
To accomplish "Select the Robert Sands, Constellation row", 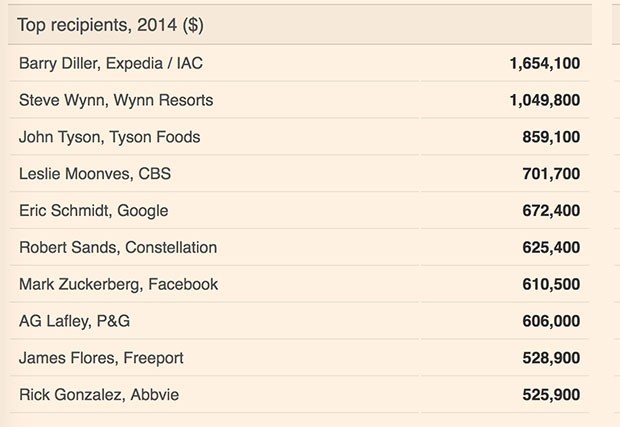I will pos(300,247).
